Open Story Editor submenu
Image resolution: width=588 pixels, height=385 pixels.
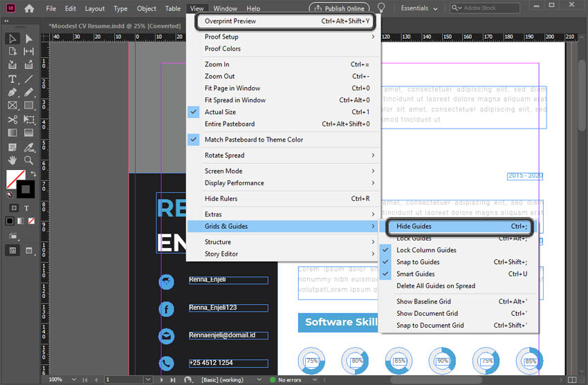pyautogui.click(x=284, y=254)
